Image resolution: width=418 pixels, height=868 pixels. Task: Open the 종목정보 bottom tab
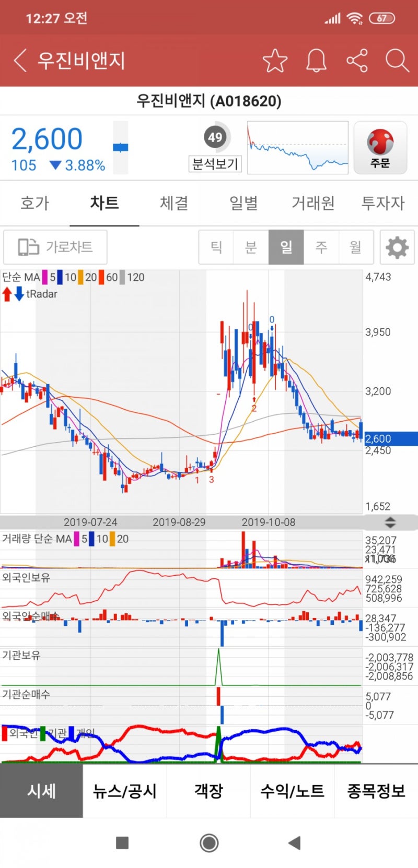click(376, 791)
